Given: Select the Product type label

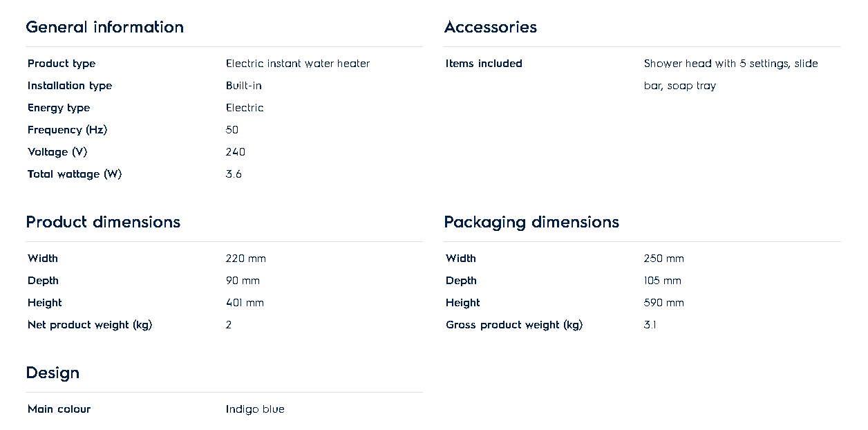Looking at the screenshot, I should coord(62,64).
